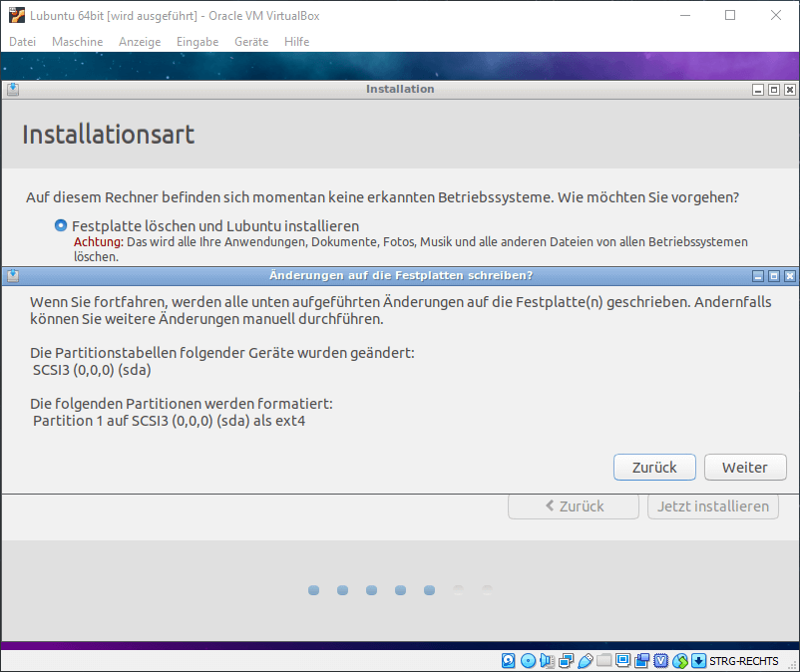Click the video capture status icon
Viewport: 800px width, 672px height.
(x=641, y=661)
